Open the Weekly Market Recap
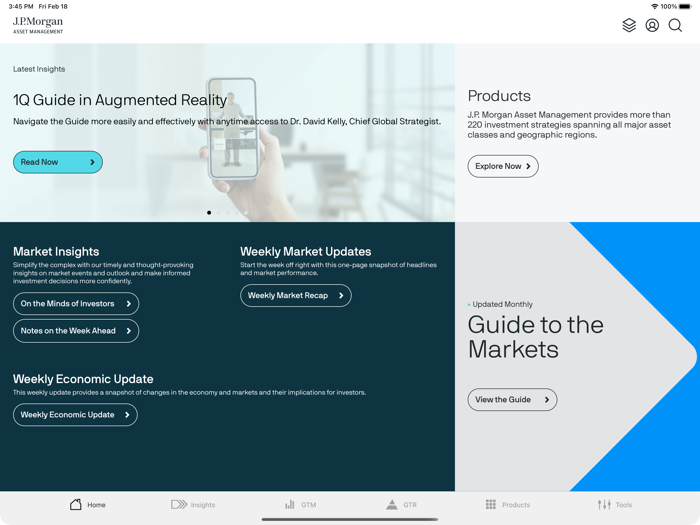700x525 pixels. point(296,296)
